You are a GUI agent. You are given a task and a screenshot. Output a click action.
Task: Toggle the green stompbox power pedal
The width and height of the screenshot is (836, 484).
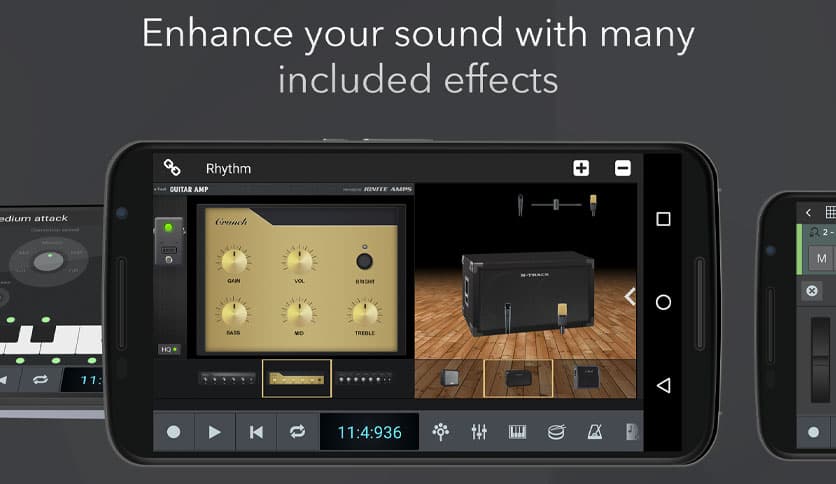tap(168, 241)
